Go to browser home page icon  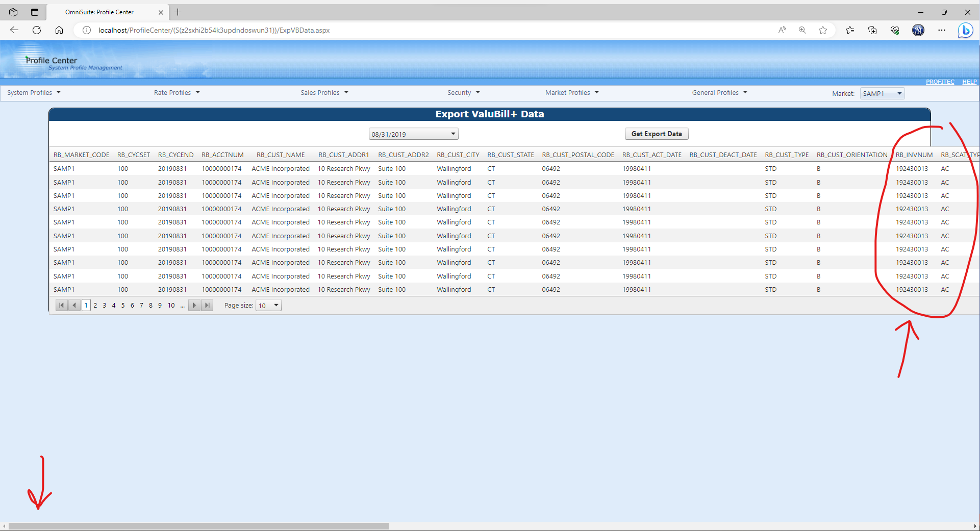click(59, 30)
